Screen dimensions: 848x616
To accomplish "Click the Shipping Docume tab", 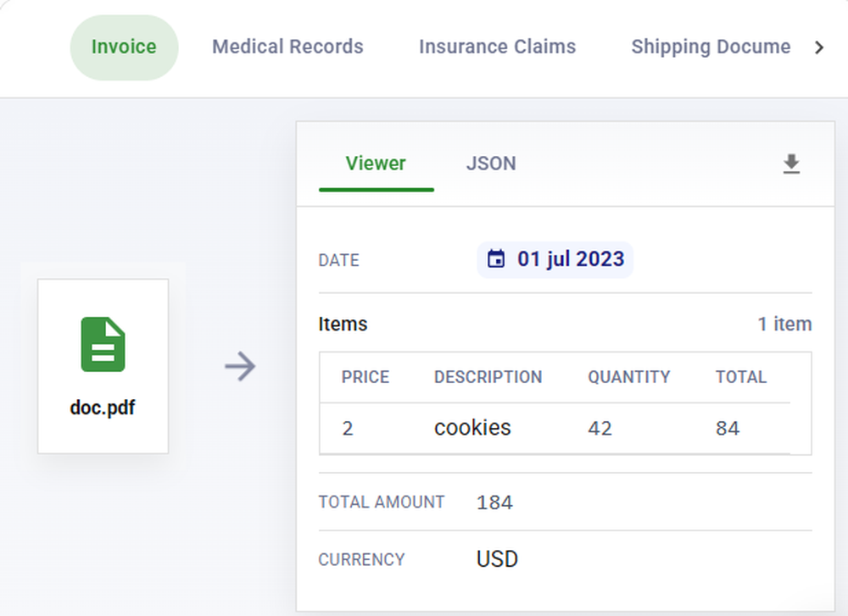I will point(711,47).
